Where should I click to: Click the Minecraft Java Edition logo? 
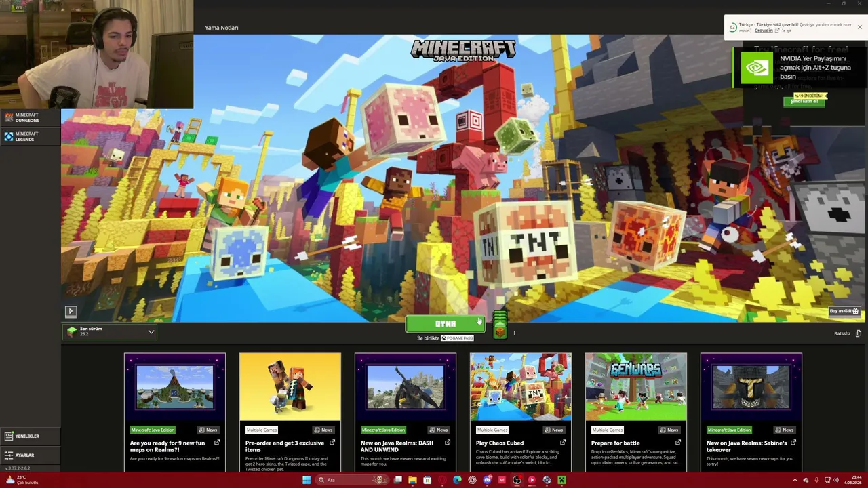[x=463, y=50]
